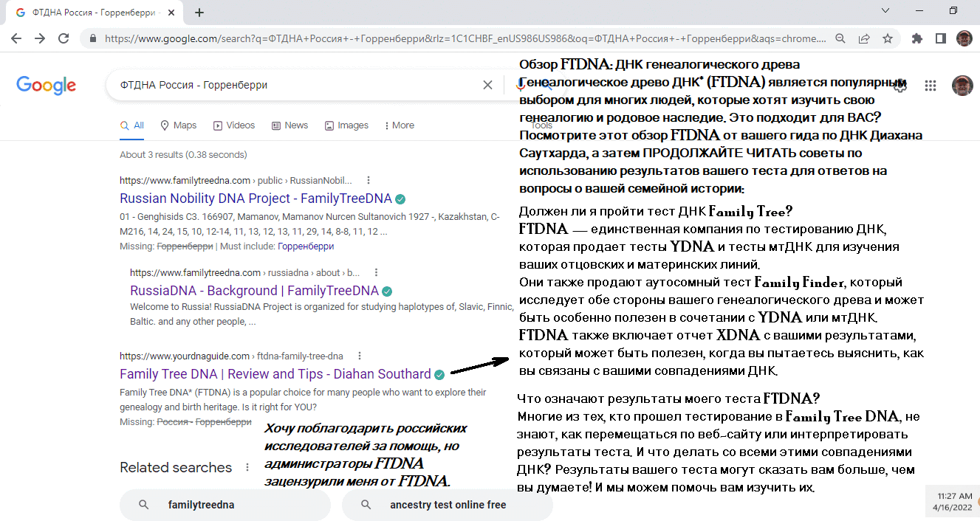Bookmark this page with the star
The width and height of the screenshot is (980, 521).
tap(887, 38)
